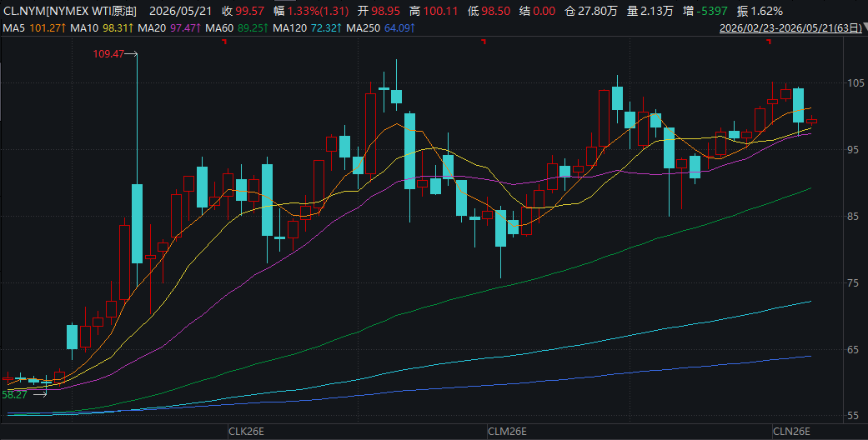Click the CL.NYM NYMEX WTI title
Screen dimensions: 868x440
point(70,11)
